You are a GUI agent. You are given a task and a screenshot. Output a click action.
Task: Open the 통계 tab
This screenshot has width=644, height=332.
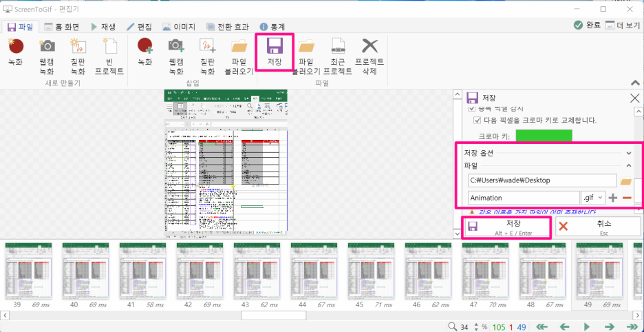pyautogui.click(x=272, y=27)
